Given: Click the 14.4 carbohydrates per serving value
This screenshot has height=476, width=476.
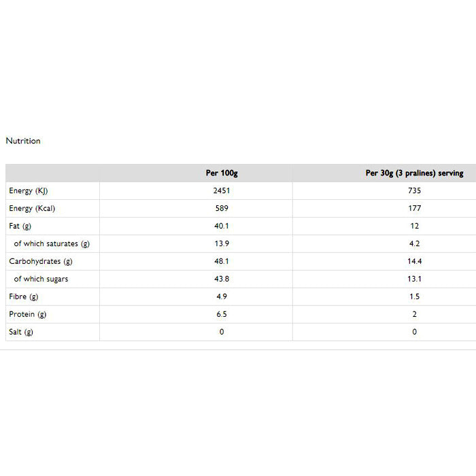Looking at the screenshot, I should pos(415,262).
